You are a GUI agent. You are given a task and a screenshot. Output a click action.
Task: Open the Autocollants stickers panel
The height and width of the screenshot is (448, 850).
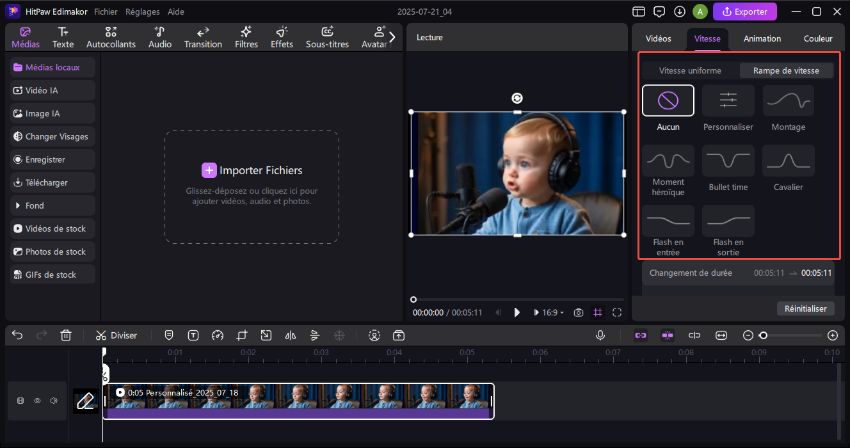[x=111, y=37]
